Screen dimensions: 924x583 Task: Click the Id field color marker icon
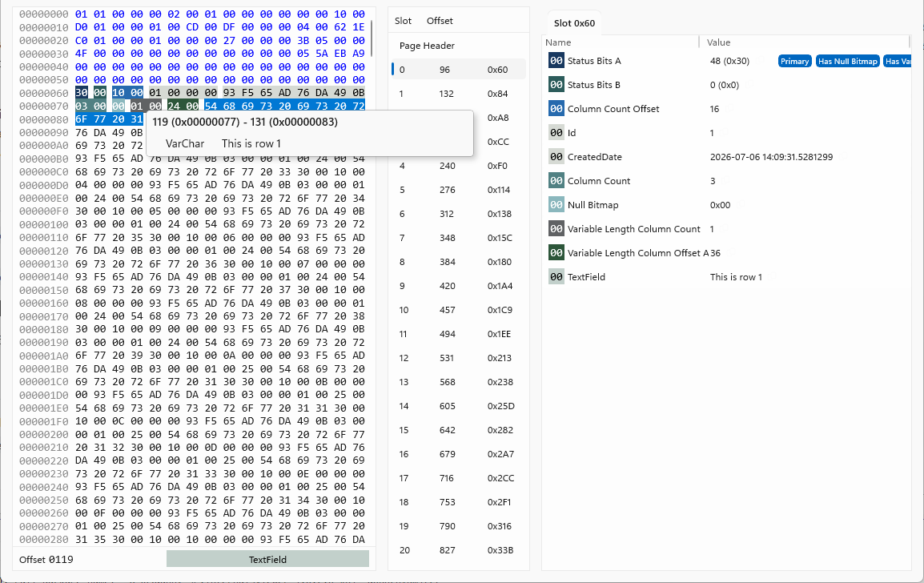(x=556, y=133)
